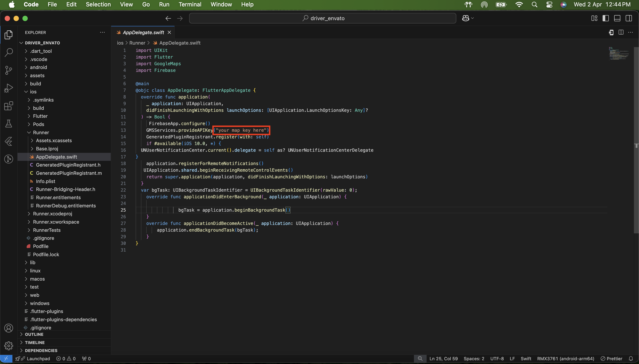
Task: Collapse the Runner folder
Action: 41,132
